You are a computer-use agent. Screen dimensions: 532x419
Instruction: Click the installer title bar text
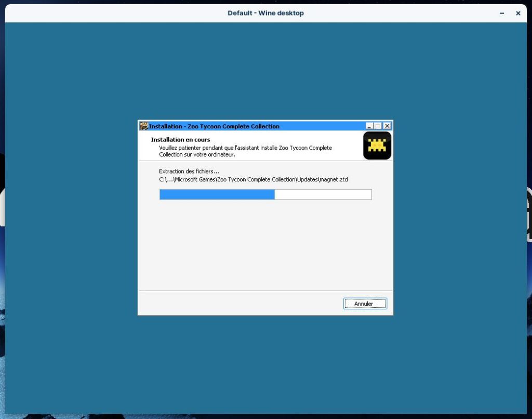tap(214, 126)
